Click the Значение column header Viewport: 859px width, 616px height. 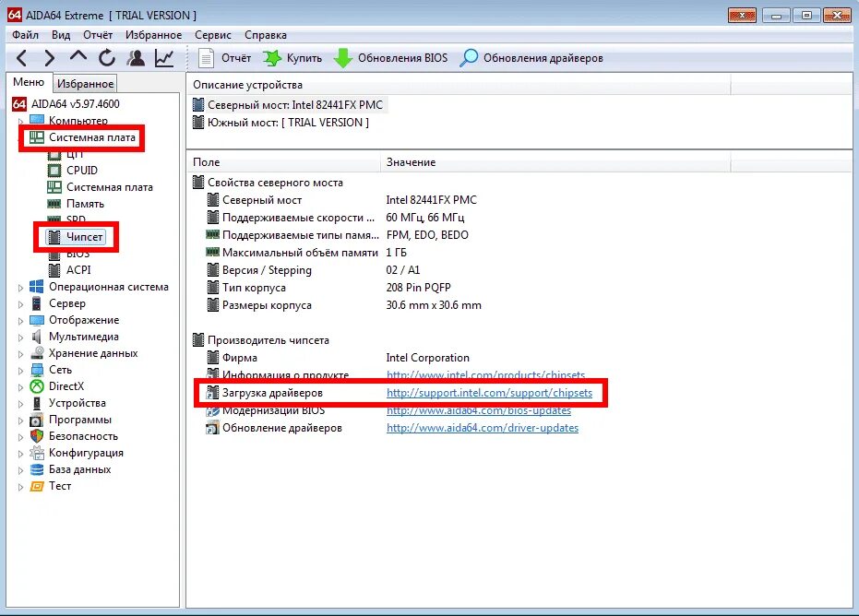pyautogui.click(x=555, y=162)
